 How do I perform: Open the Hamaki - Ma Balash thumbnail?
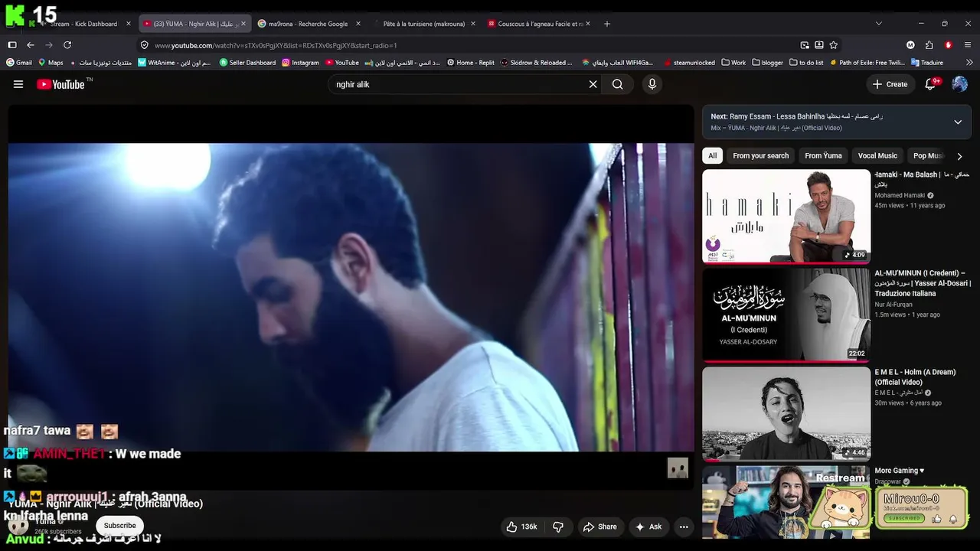(x=786, y=216)
